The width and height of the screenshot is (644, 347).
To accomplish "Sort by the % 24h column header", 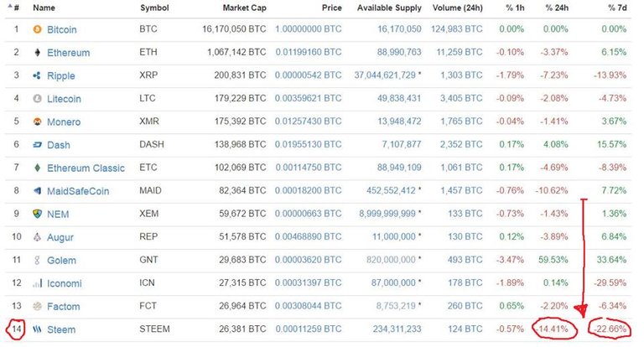I will pos(557,8).
